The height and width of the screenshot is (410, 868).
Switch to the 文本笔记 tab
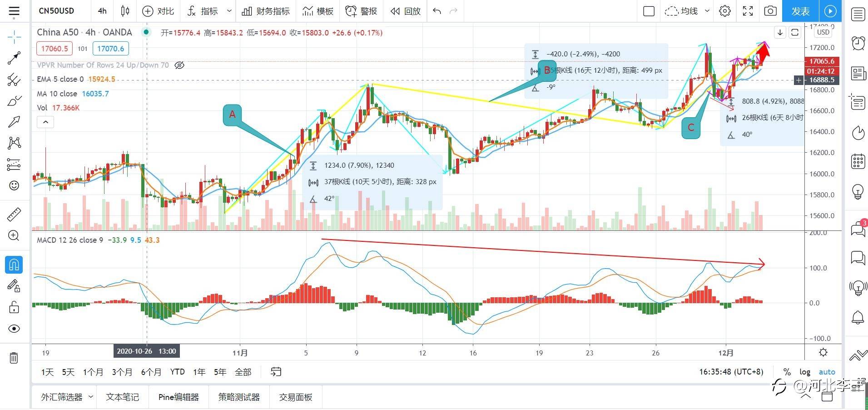tap(122, 397)
